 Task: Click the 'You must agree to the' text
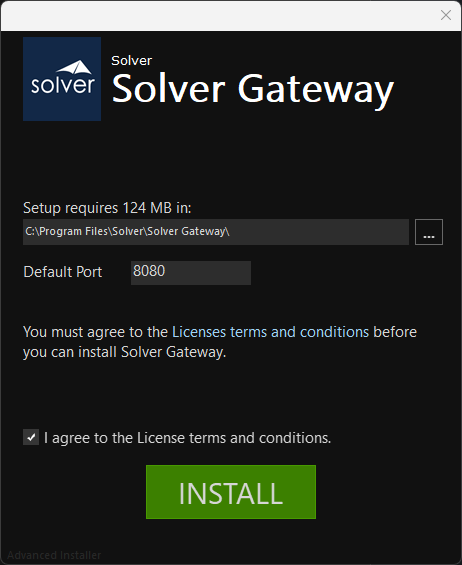coord(95,332)
